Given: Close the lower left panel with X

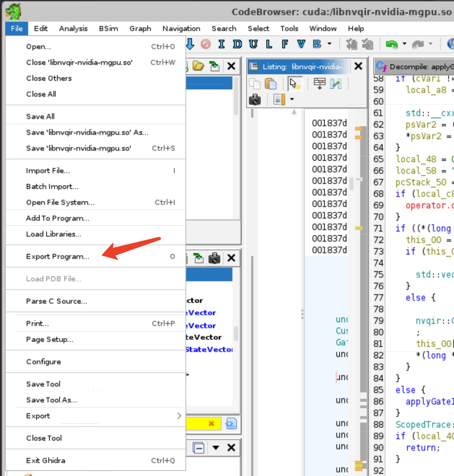Looking at the screenshot, I should (231, 258).
